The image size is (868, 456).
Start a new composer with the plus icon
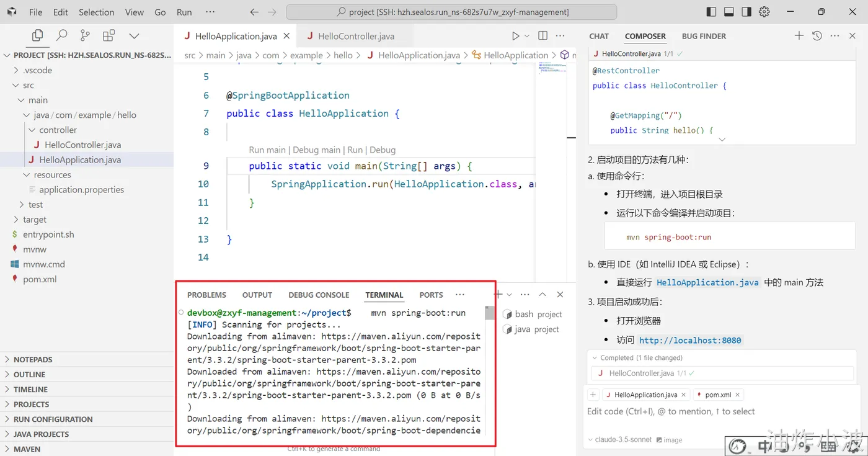pos(799,36)
